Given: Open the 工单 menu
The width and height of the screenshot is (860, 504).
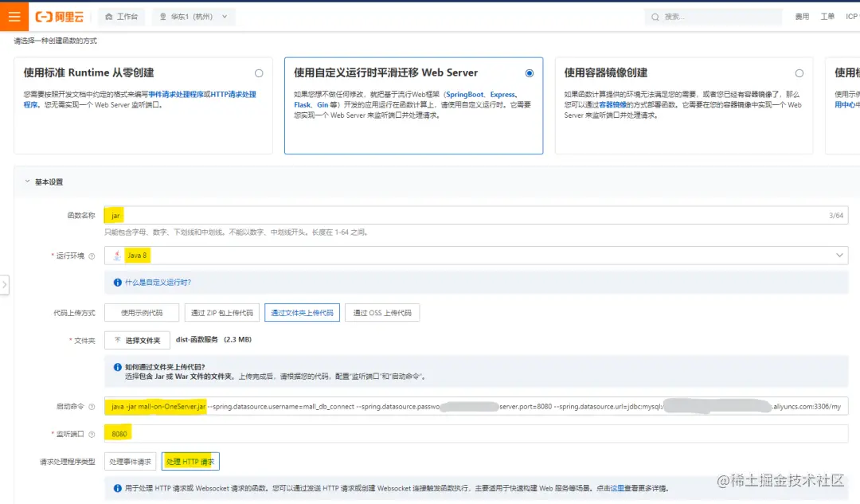Looking at the screenshot, I should [x=827, y=17].
